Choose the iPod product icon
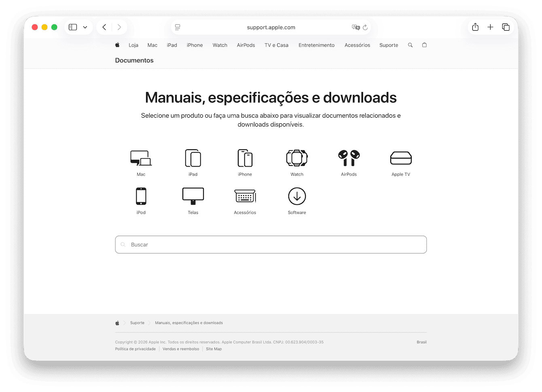Screen dimensions: 542x392 click(x=141, y=196)
